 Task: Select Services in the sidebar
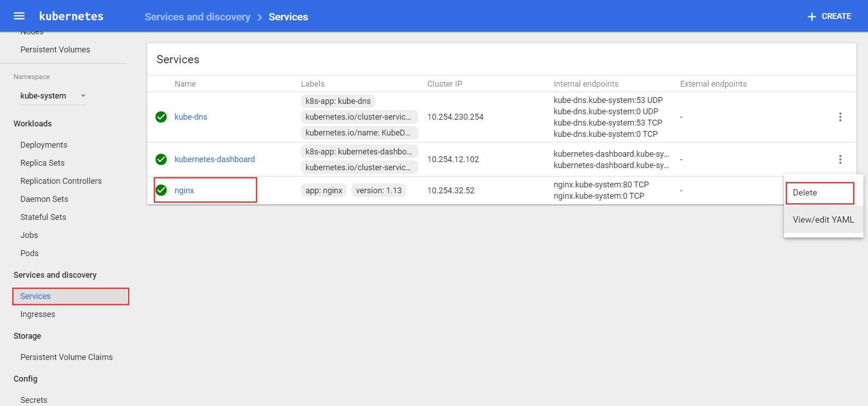pyautogui.click(x=71, y=296)
